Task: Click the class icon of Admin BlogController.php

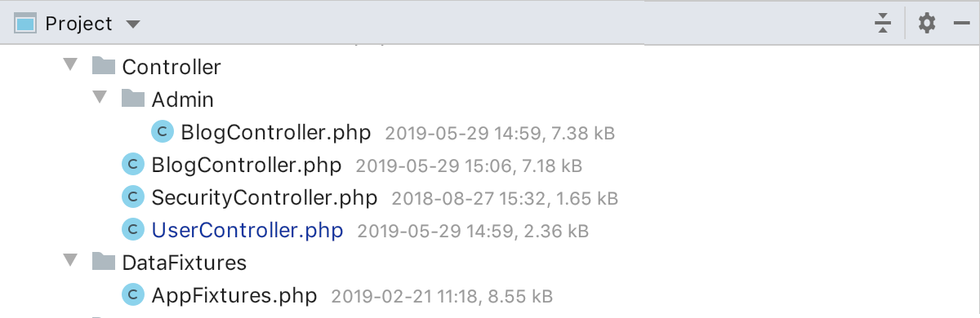Action: pos(163,131)
